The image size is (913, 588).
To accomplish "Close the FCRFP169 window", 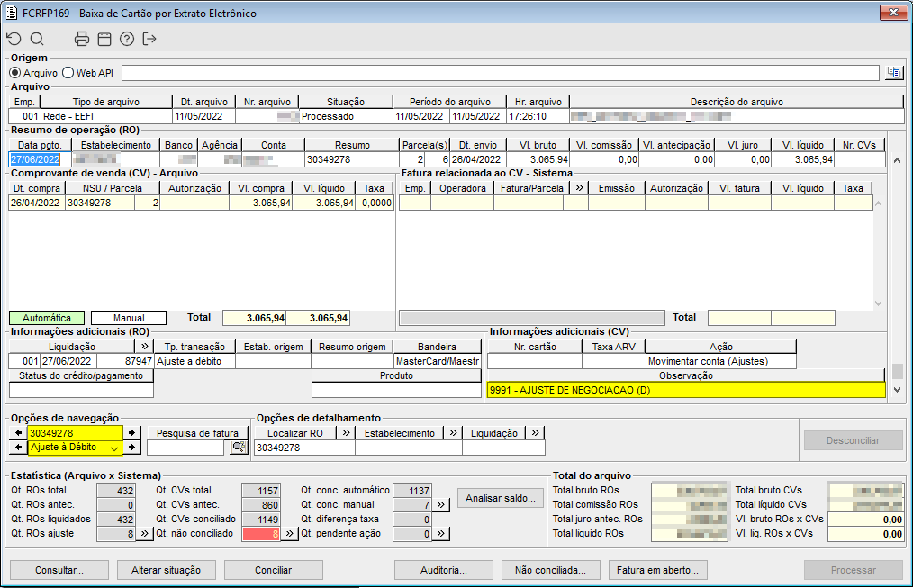I will (893, 13).
